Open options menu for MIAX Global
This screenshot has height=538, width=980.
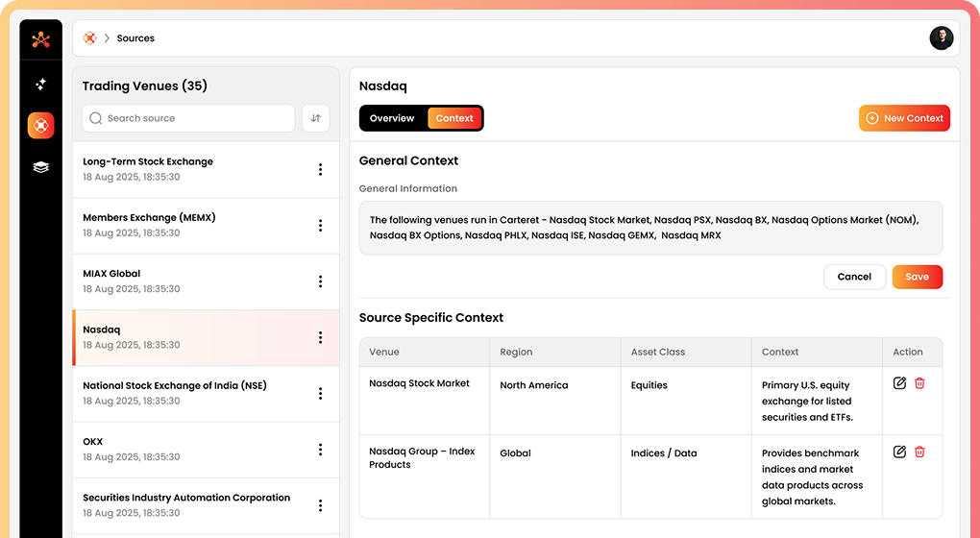(x=320, y=281)
